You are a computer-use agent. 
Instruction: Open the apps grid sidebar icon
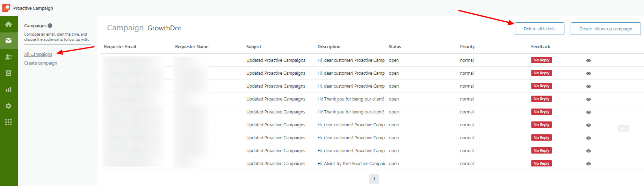[x=8, y=122]
